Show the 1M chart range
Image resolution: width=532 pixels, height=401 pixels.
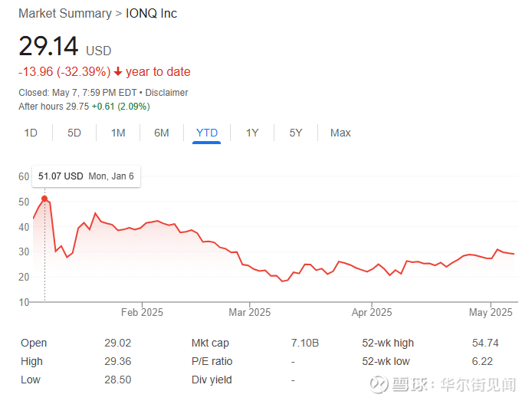[118, 133]
